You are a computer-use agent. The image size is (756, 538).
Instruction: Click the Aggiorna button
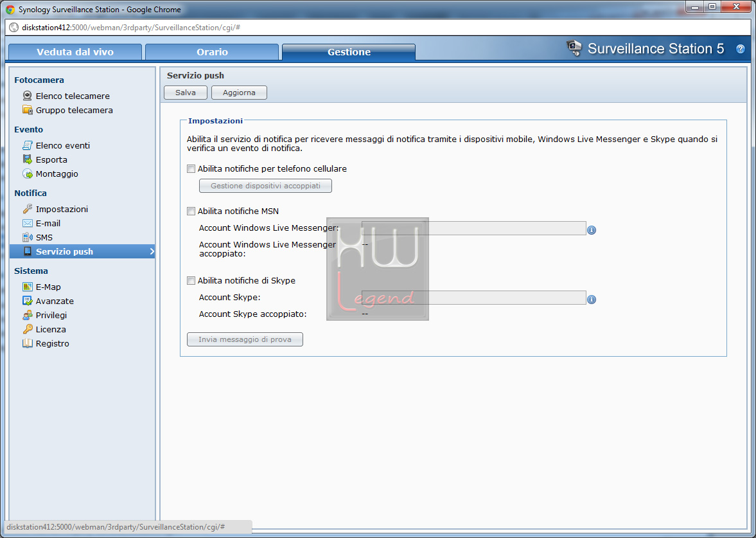click(239, 93)
